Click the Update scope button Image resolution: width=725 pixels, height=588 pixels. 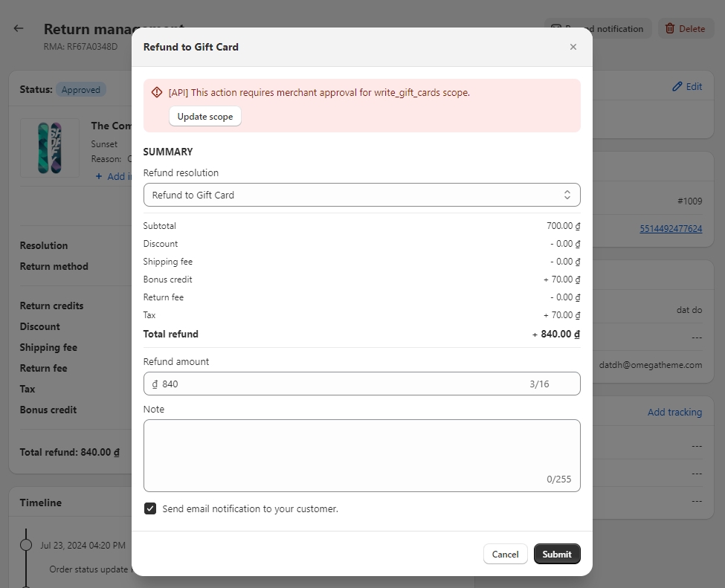(x=205, y=117)
